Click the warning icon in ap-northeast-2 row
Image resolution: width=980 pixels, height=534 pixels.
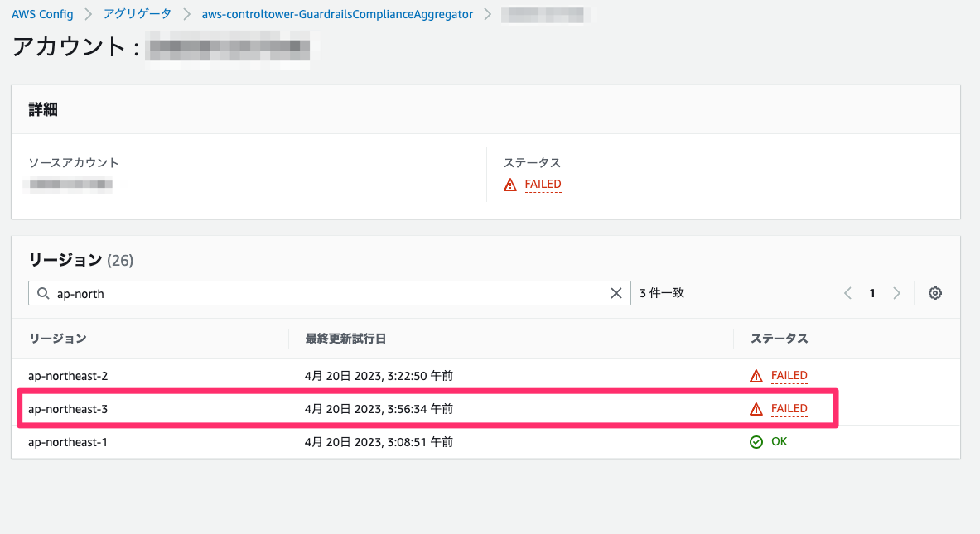point(756,376)
